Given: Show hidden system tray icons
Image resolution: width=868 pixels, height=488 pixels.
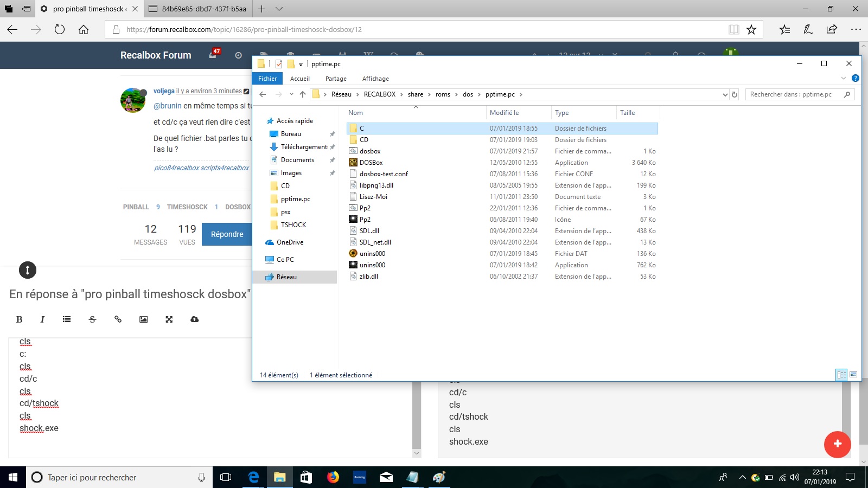Looking at the screenshot, I should click(x=742, y=477).
